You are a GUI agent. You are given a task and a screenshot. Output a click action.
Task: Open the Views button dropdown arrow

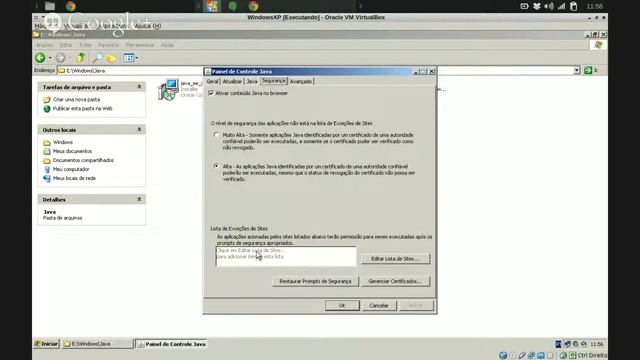click(x=137, y=58)
